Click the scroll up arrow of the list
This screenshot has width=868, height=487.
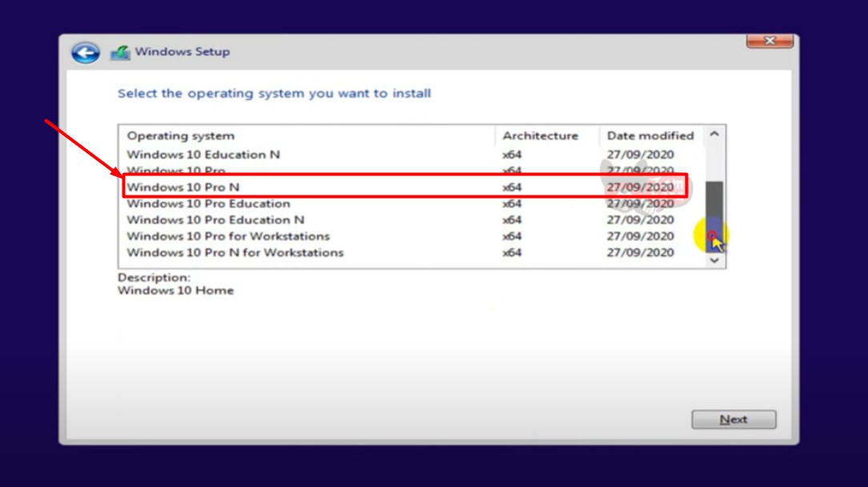click(x=714, y=134)
